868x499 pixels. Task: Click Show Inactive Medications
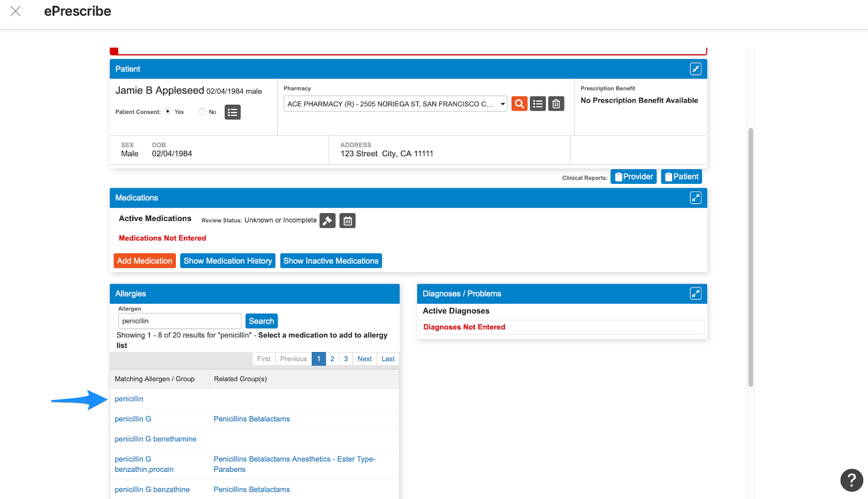pos(331,261)
